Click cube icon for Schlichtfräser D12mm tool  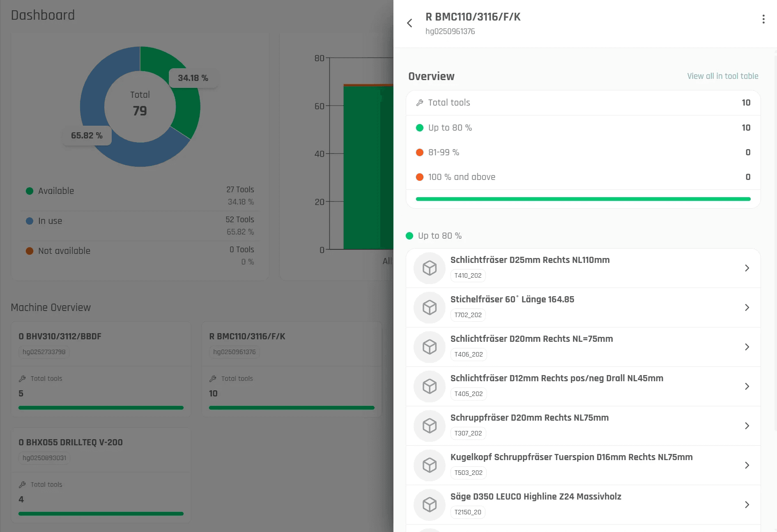point(430,386)
